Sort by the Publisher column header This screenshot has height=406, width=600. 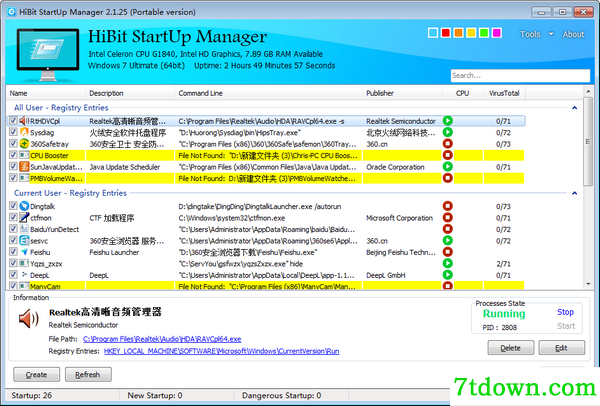(x=403, y=93)
